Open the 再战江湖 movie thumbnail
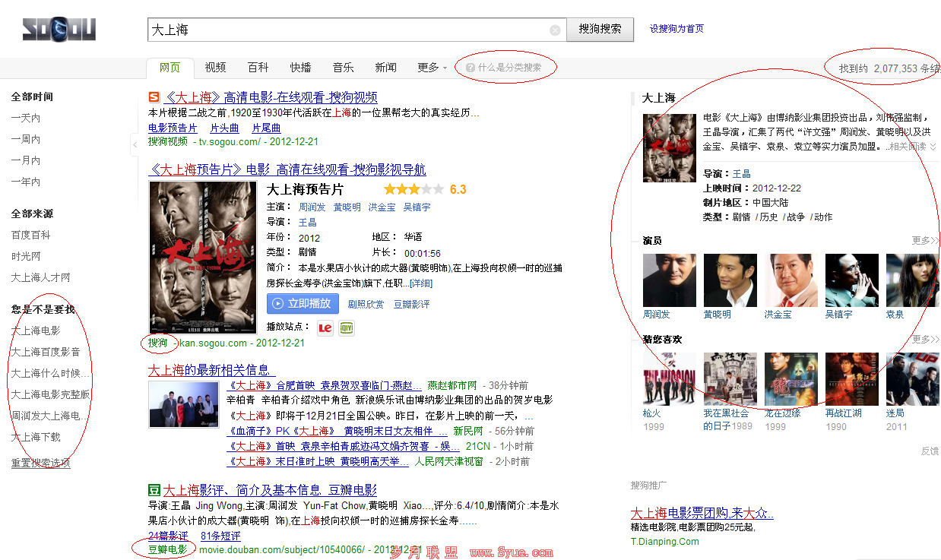The image size is (941, 560). pyautogui.click(x=851, y=379)
